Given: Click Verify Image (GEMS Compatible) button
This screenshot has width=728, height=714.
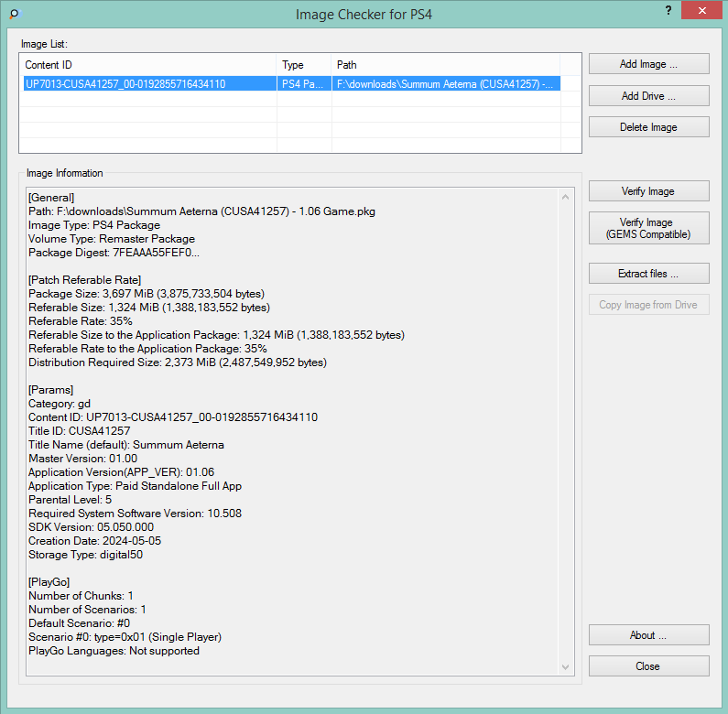Looking at the screenshot, I should [x=648, y=228].
